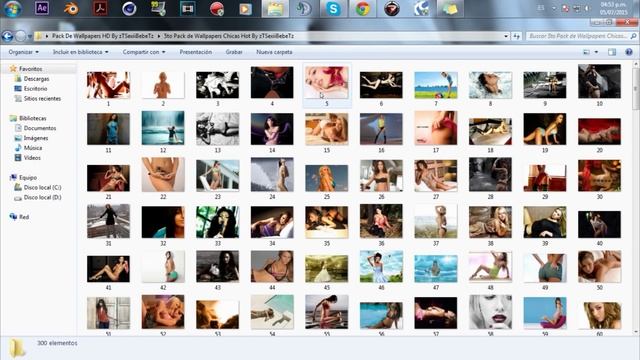Image resolution: width=640 pixels, height=360 pixels.
Task: Expand the address bar history dropdown
Action: pos(506,36)
